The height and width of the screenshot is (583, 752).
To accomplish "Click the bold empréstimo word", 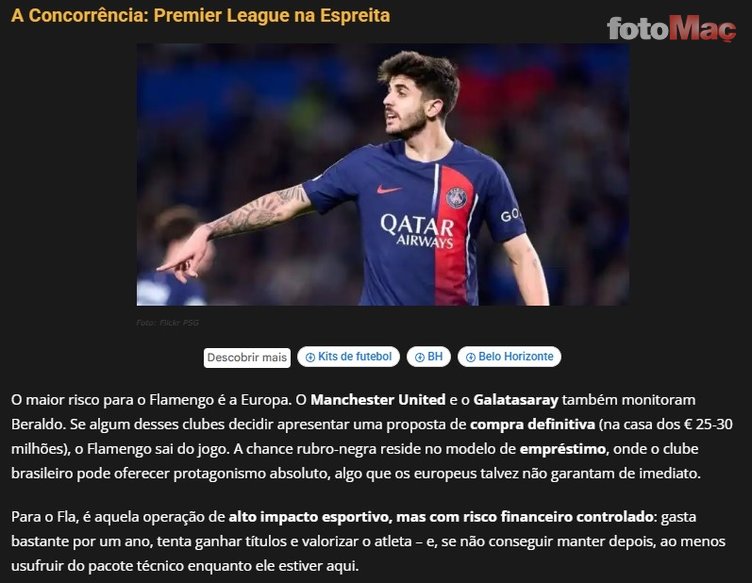I will [x=563, y=449].
